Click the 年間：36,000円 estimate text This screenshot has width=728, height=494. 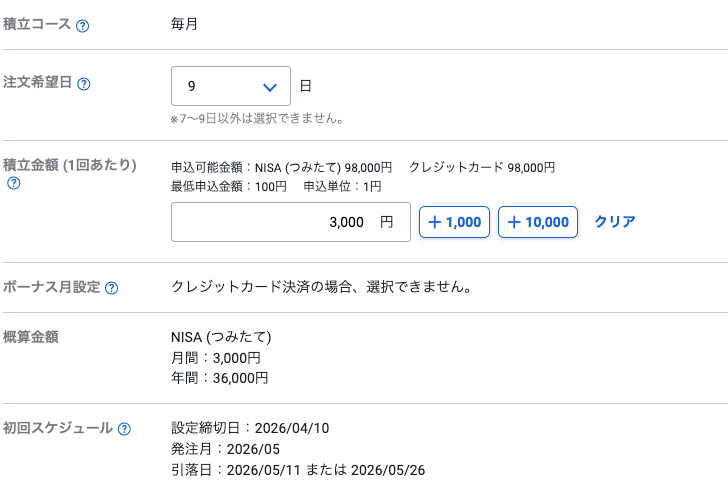point(220,378)
